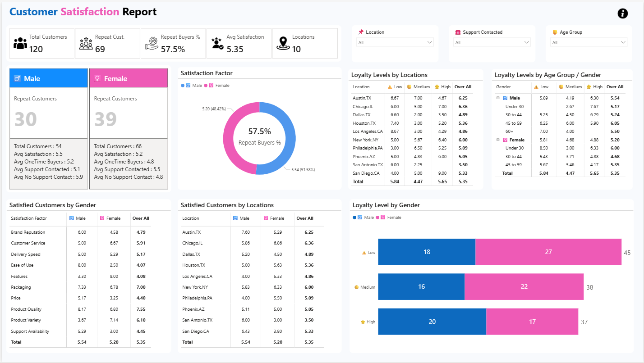Click Brand Reputation satisfaction factor row
The height and width of the screenshot is (363, 644).
(x=80, y=232)
